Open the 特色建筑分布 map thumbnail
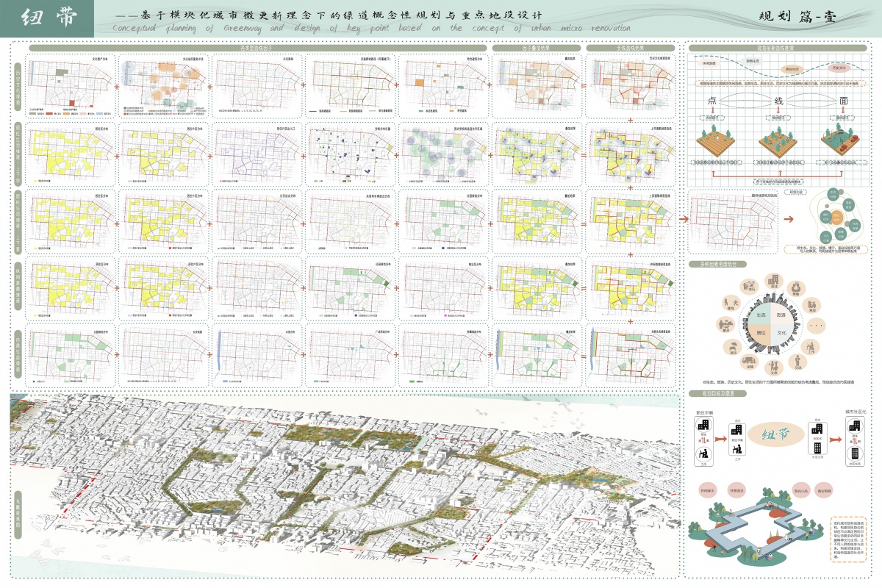Viewport: 882px width, 588px height. point(445,85)
